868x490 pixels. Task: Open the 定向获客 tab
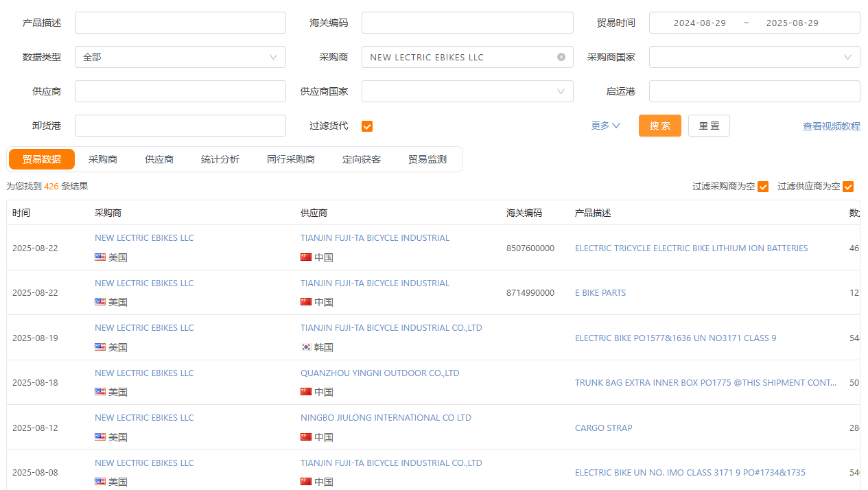362,159
